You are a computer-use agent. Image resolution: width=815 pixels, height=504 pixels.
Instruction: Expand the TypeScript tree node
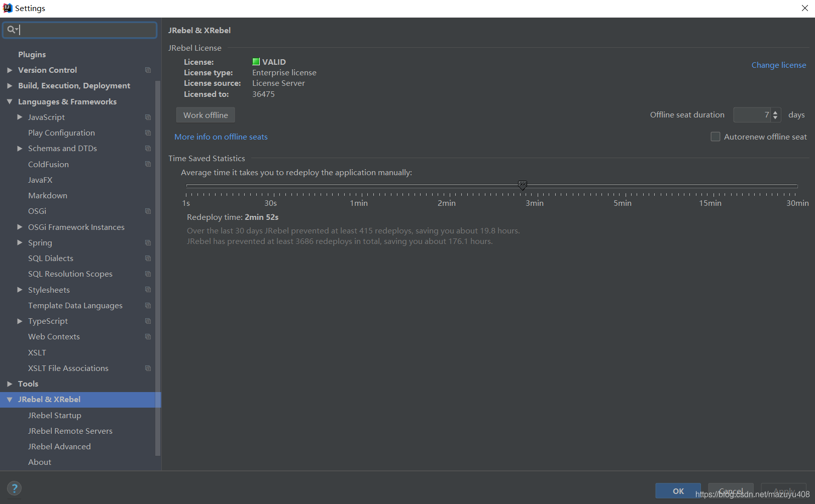20,321
